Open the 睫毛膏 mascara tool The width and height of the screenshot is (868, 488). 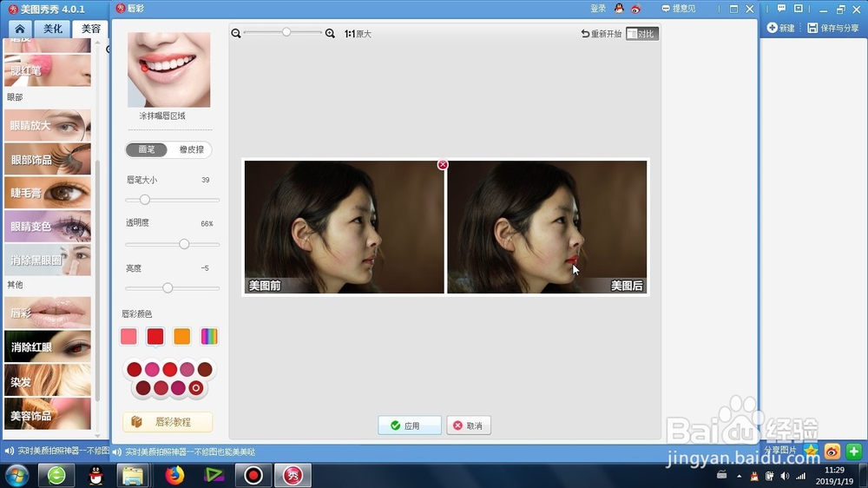(48, 193)
